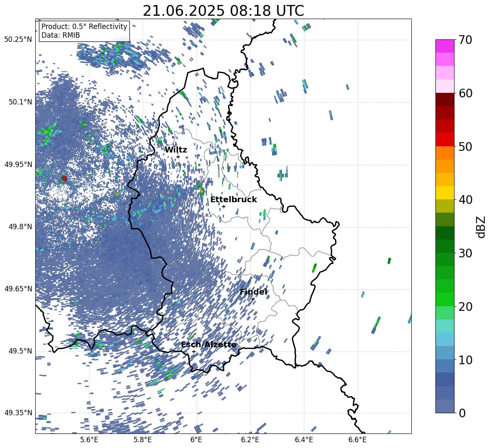Image resolution: width=491 pixels, height=448 pixels.
Task: Pick the yellow colorbar segment above 40
Action: point(445,193)
